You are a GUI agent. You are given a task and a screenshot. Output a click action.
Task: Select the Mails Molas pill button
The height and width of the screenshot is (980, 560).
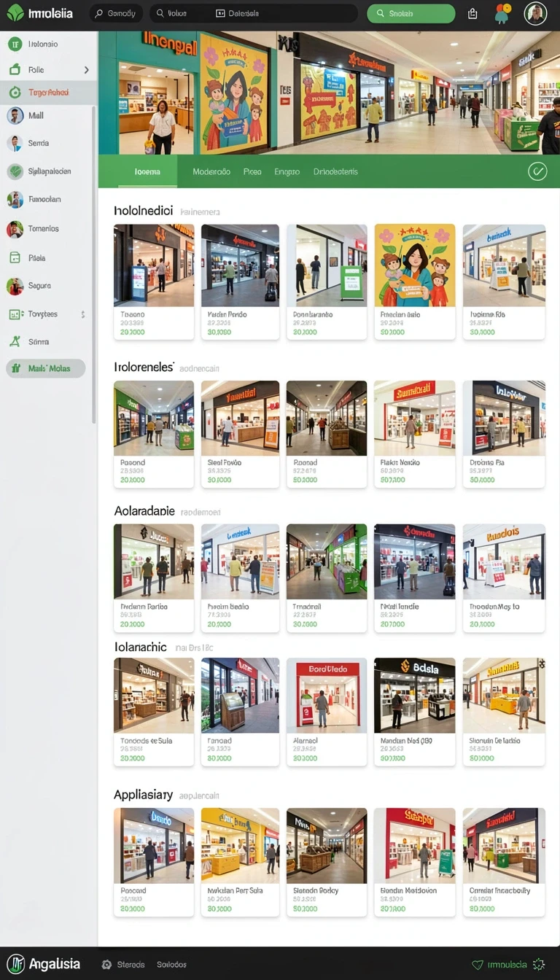tap(45, 368)
